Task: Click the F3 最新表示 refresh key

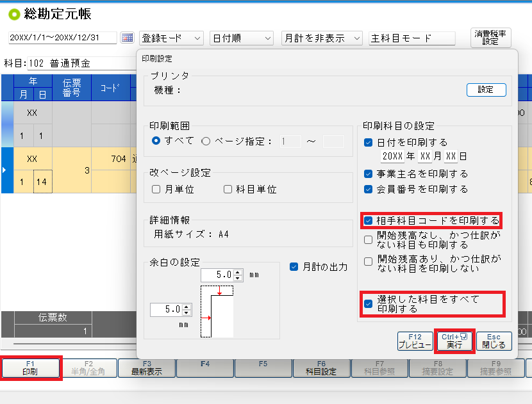Action: pyautogui.click(x=147, y=368)
